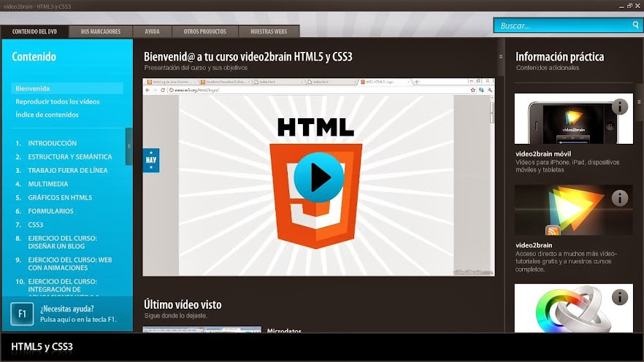Open chapter 2 Estructura y Semántica
The height and width of the screenshot is (362, 644).
pyautogui.click(x=64, y=157)
